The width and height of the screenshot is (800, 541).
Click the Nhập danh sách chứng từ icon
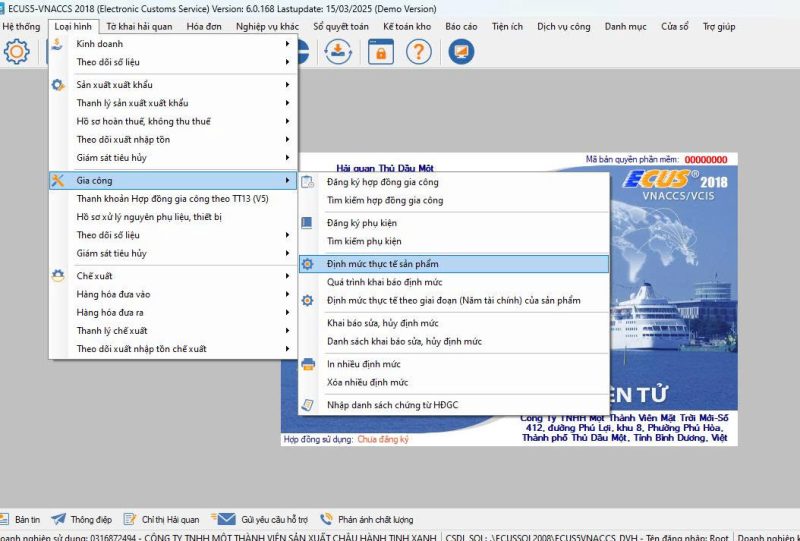tap(308, 405)
